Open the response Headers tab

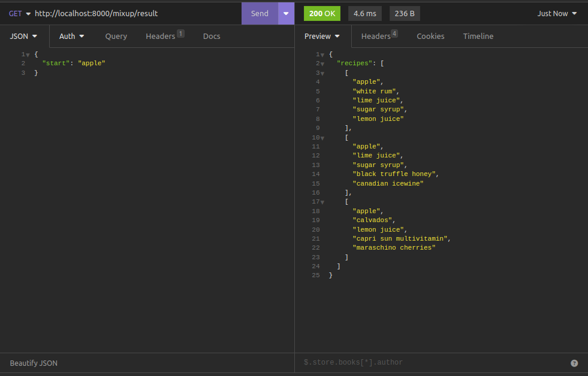(x=376, y=36)
